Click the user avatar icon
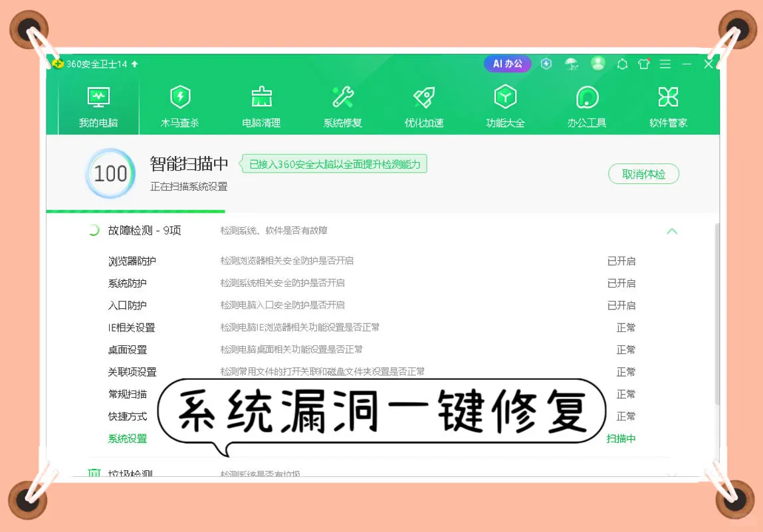The image size is (763, 532). coord(598,64)
